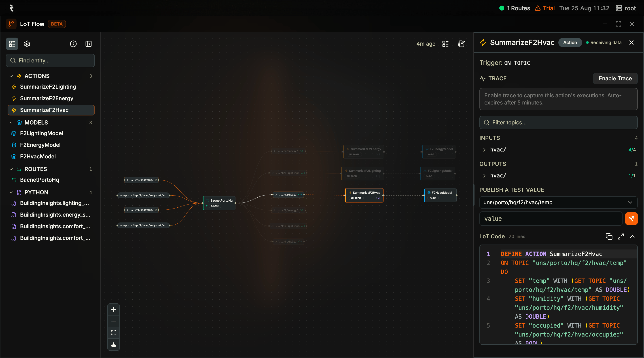Click the app logo in the top bar

point(11,8)
